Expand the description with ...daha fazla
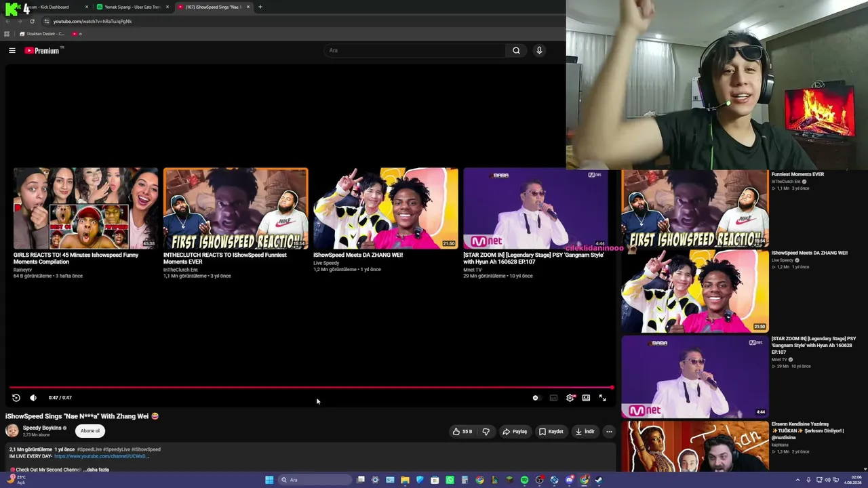Image resolution: width=868 pixels, height=488 pixels. pos(96,469)
